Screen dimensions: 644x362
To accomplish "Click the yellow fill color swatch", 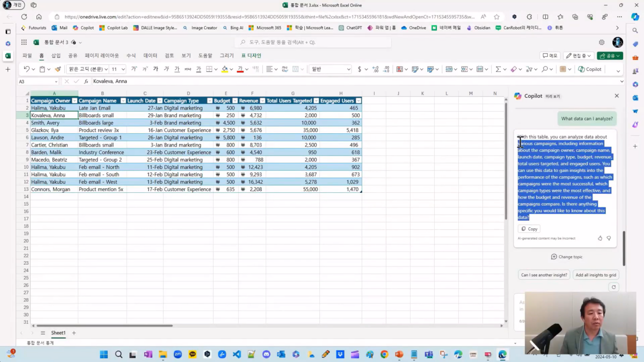I will [x=224, y=69].
